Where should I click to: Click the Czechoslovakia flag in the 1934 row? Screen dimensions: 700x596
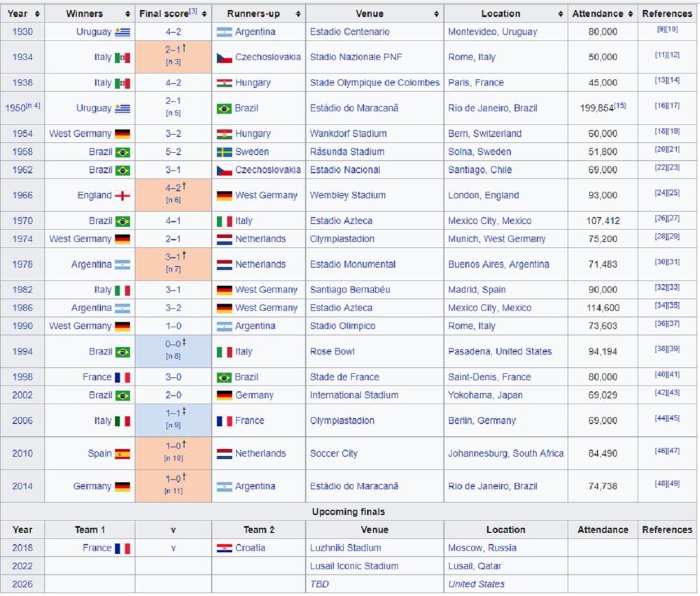coord(224,57)
